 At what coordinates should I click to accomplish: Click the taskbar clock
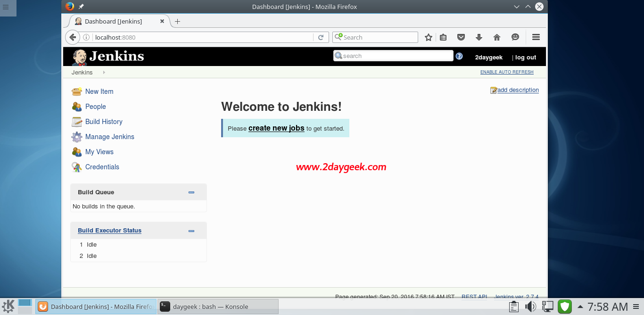coord(608,307)
